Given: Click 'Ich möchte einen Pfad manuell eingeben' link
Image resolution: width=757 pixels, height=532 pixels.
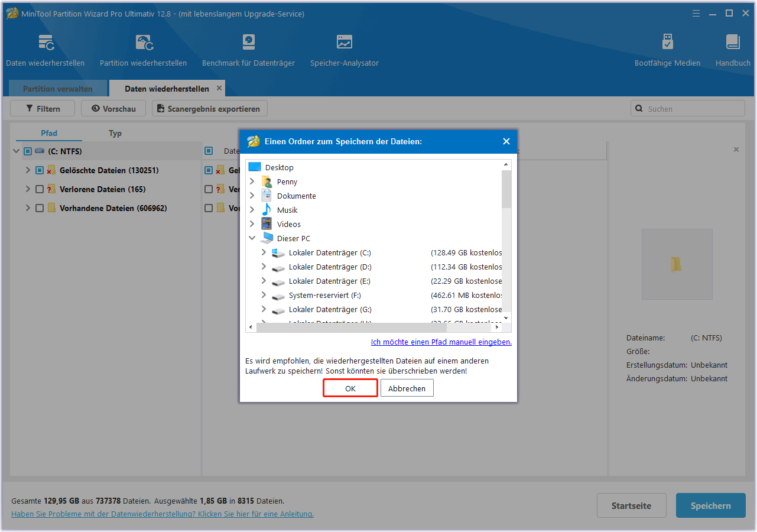Looking at the screenshot, I should (441, 342).
